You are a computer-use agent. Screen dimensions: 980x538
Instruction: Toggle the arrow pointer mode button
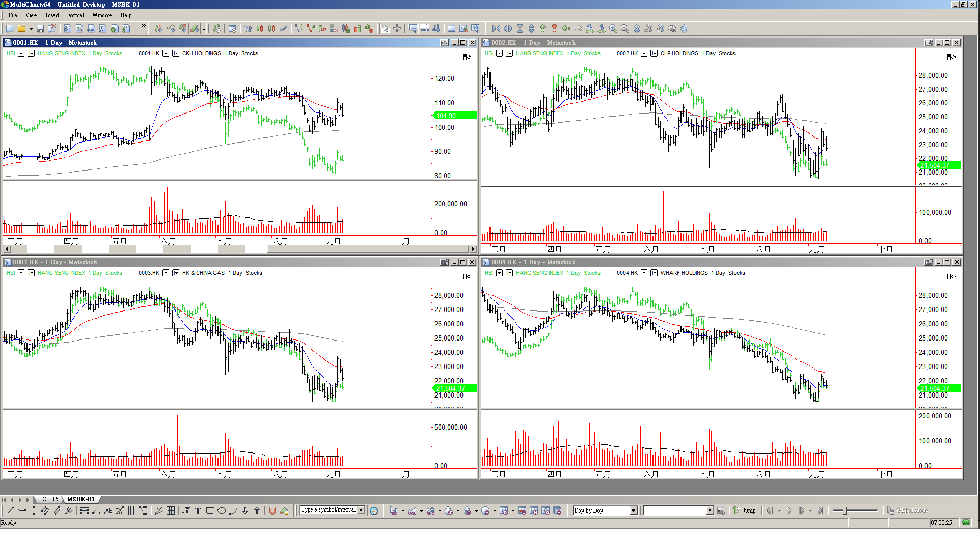point(386,29)
